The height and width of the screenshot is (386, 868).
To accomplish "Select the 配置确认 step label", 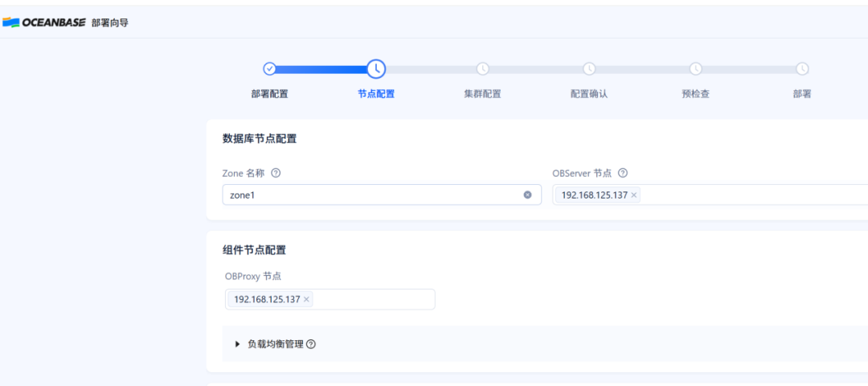I will (x=589, y=94).
